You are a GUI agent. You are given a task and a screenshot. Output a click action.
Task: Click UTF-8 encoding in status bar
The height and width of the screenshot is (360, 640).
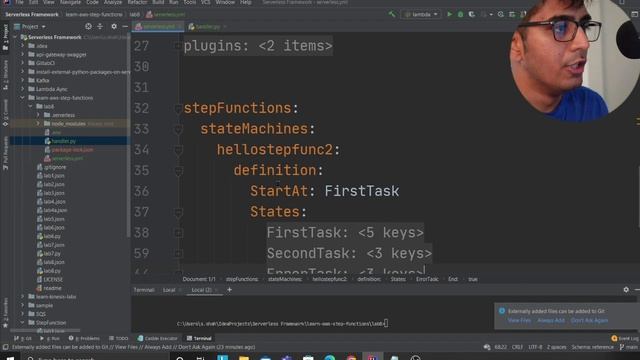coord(535,347)
